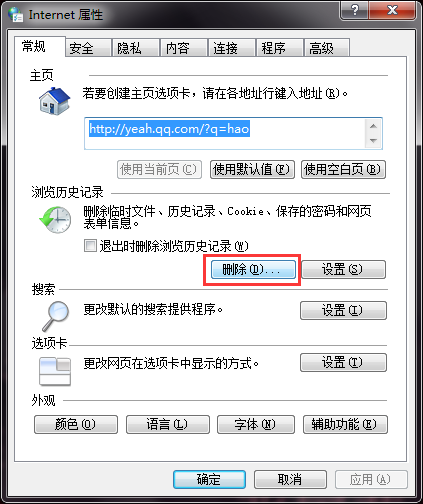Click the question mark help button
Viewport: 423px width, 504px height.
coord(354,10)
